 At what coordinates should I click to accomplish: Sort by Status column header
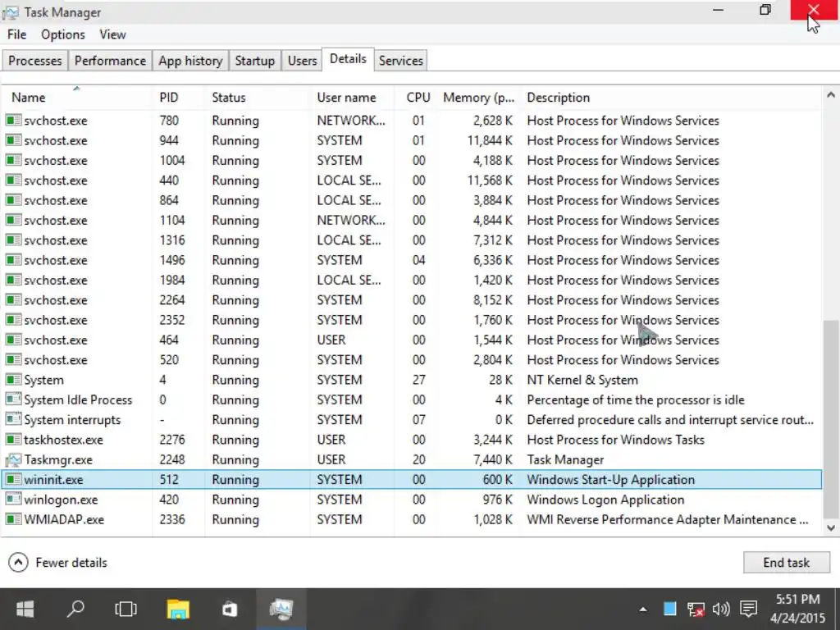[x=257, y=97]
